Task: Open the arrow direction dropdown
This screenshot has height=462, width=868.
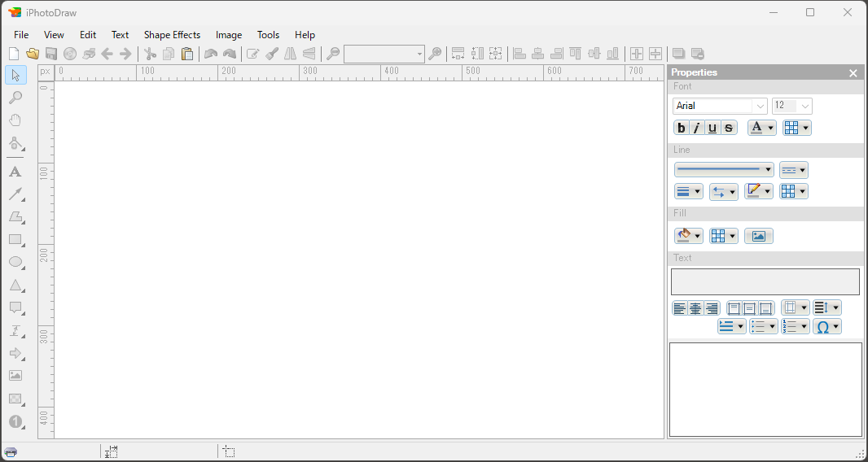Action: [724, 191]
